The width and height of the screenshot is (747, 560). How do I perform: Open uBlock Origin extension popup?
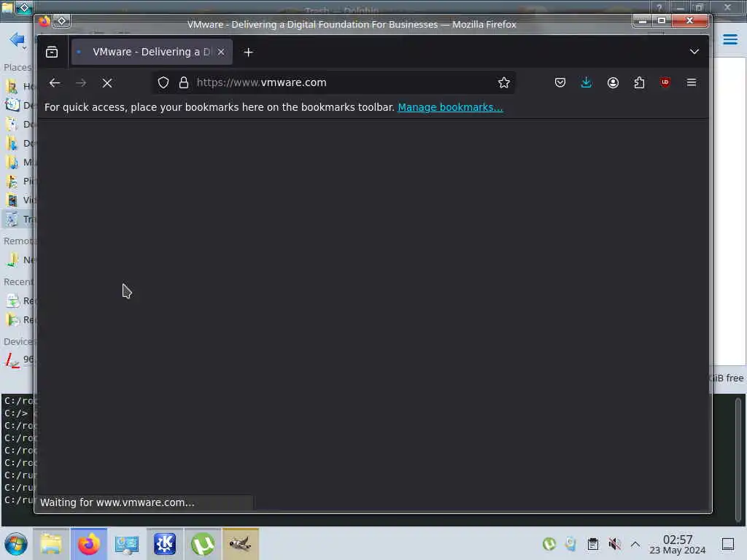[665, 82]
